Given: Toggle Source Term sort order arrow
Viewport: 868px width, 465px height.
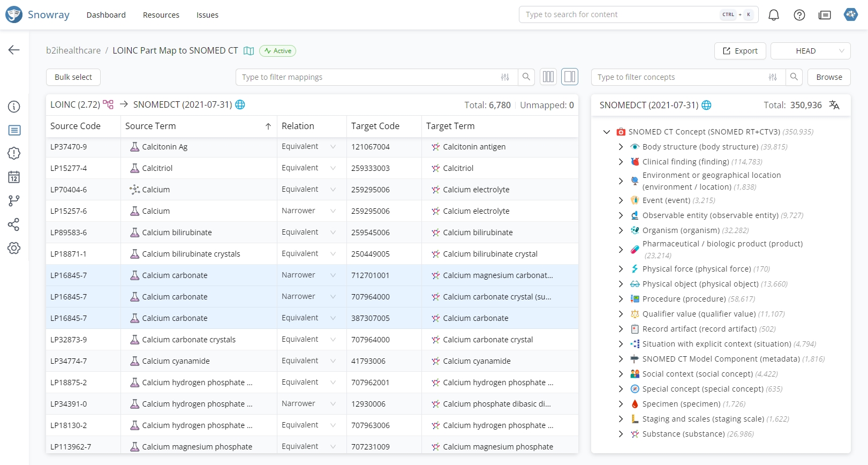Looking at the screenshot, I should tap(268, 126).
